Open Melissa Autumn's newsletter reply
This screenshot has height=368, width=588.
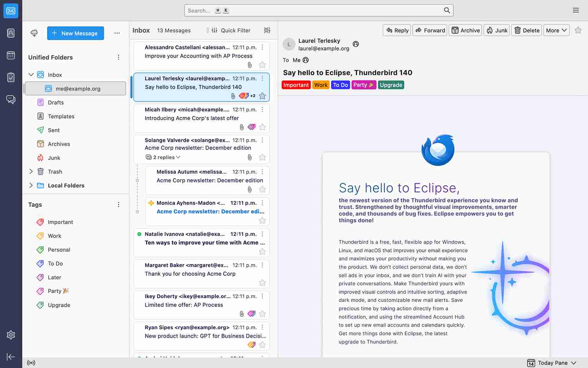coord(208,181)
